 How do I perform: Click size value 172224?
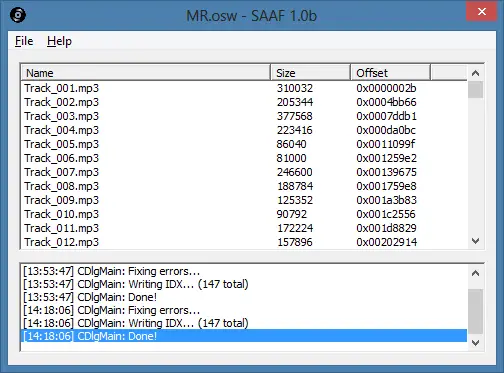pos(295,228)
